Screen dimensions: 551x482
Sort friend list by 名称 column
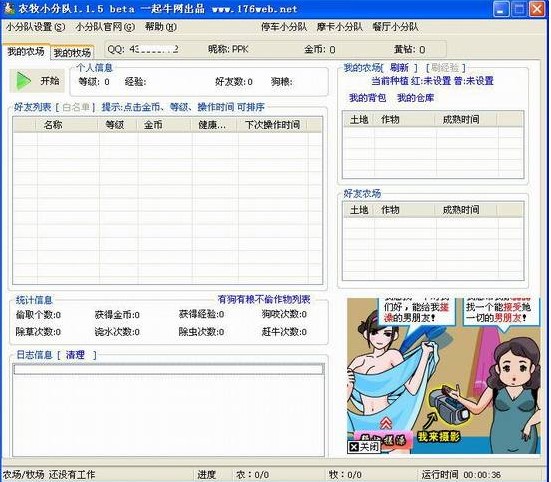(67, 125)
